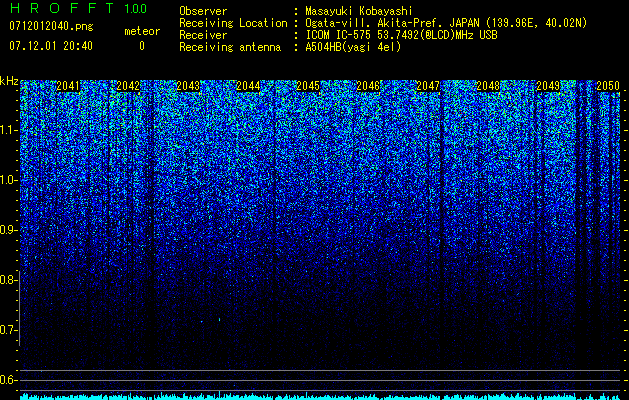The width and height of the screenshot is (629, 400).
Task: Click the 0.9 frequency axis label
Action: pyautogui.click(x=8, y=230)
